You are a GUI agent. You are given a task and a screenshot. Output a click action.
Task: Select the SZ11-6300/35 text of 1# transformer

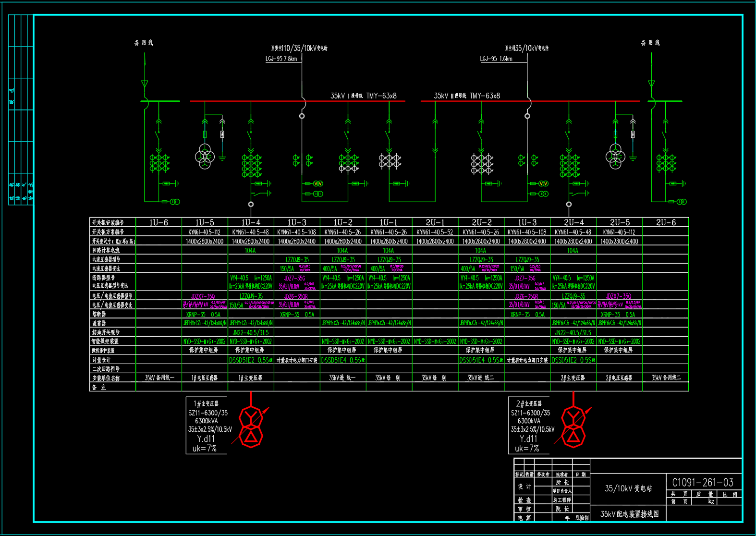[x=208, y=413]
